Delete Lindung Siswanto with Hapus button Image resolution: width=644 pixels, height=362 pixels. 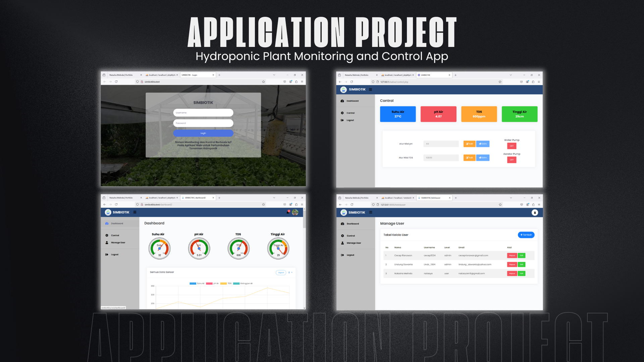[512, 264]
